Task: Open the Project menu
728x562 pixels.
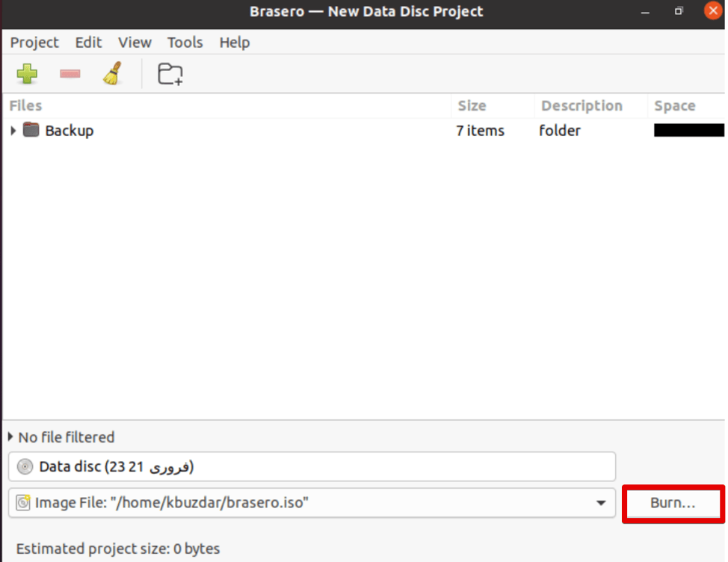Action: click(x=34, y=43)
